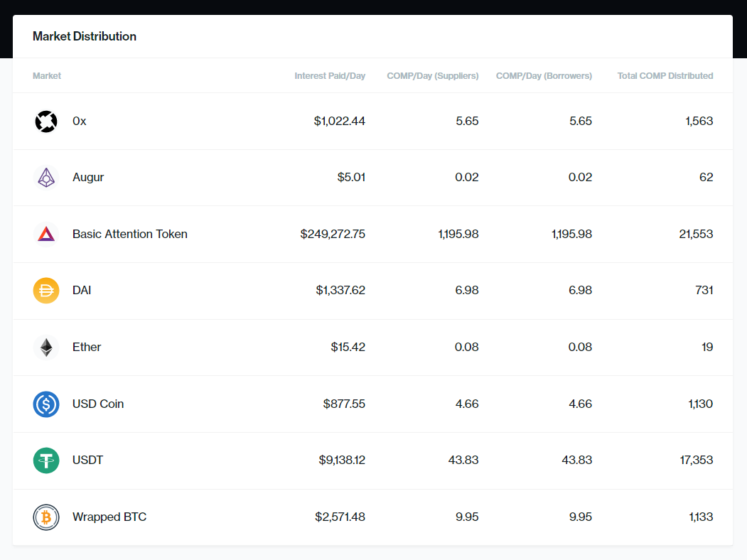Click Augur suppliers COMP/Day value 0.02
This screenshot has height=560, width=747.
[466, 177]
